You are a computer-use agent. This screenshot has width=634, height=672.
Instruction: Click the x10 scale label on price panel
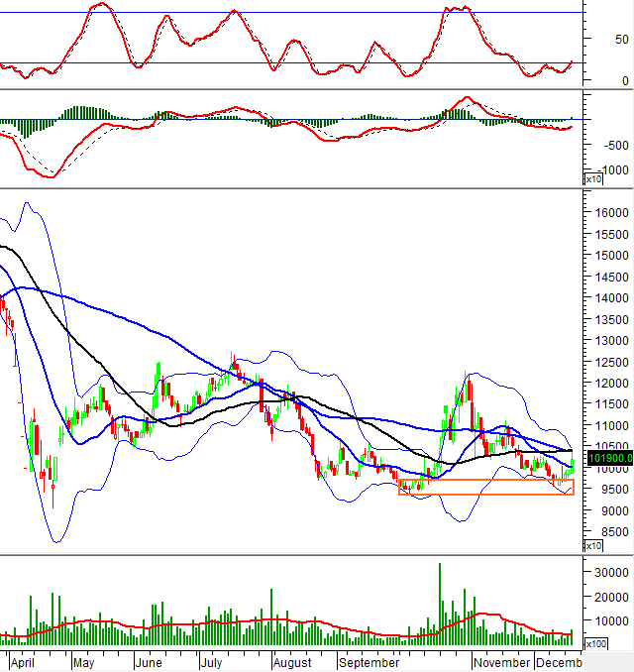coord(593,546)
